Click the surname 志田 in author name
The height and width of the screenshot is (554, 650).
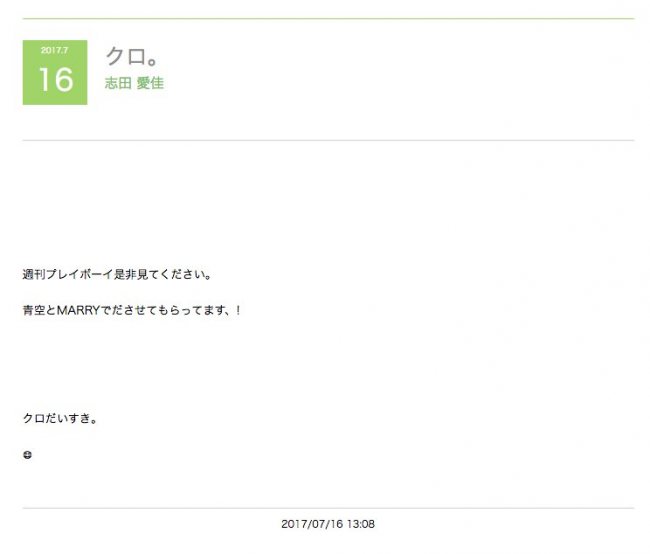pyautogui.click(x=118, y=83)
